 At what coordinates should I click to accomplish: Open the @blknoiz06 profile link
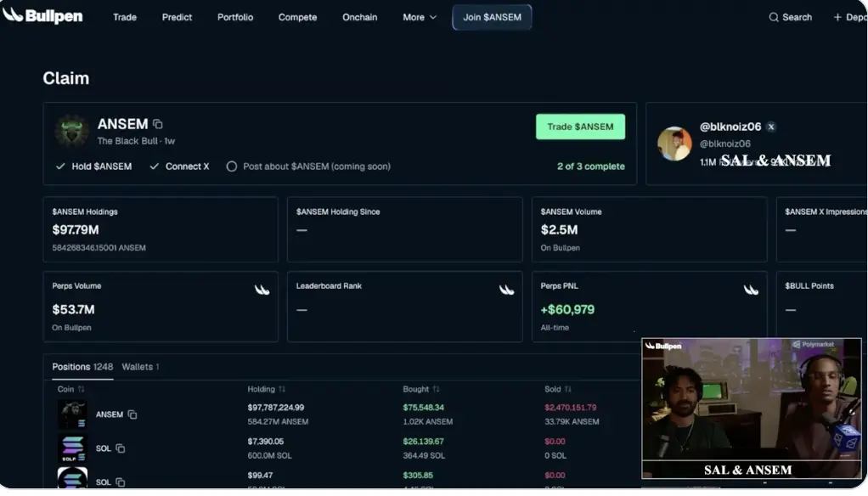click(x=730, y=127)
